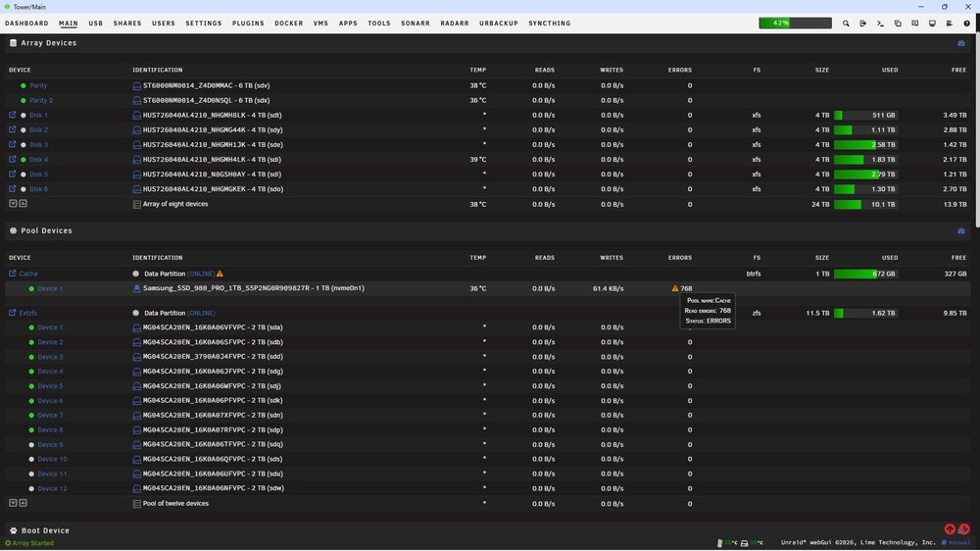The image size is (980, 551).
Task: Open the terminal prompt icon
Action: 880,24
